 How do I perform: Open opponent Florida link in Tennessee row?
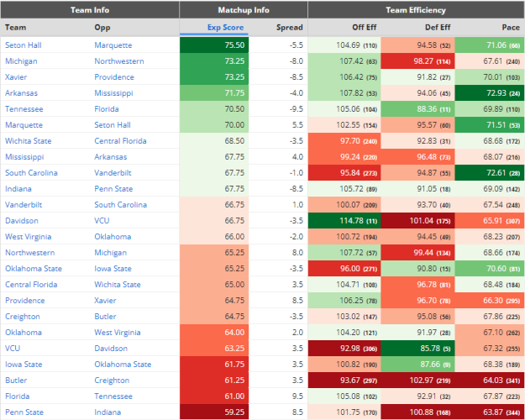[x=107, y=109]
